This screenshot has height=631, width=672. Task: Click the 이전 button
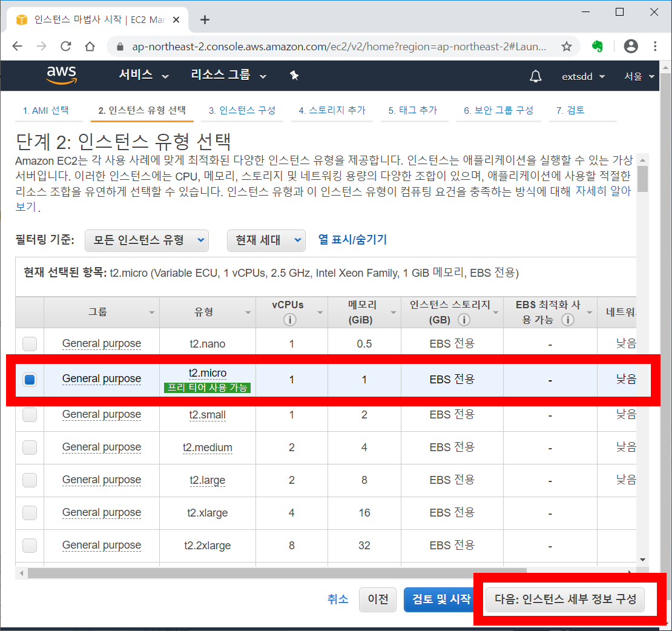pos(378,600)
